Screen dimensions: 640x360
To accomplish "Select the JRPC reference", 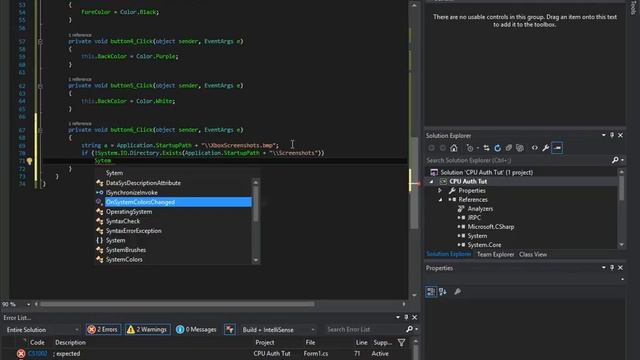I will click(474, 218).
